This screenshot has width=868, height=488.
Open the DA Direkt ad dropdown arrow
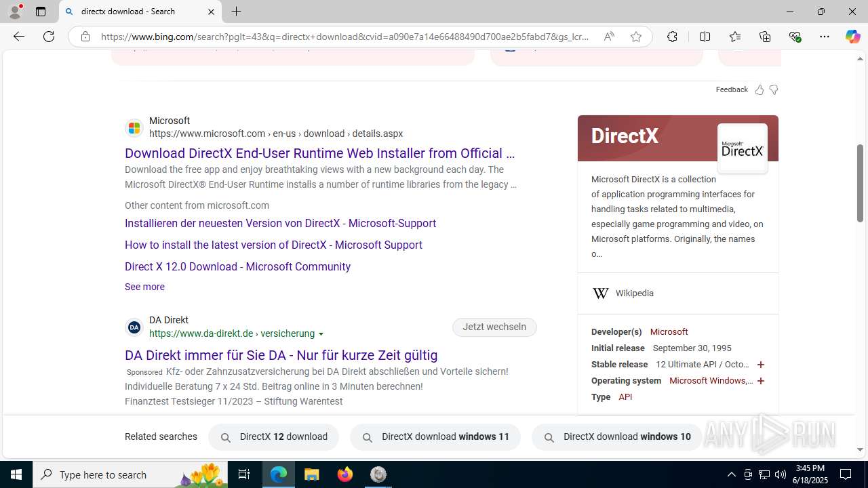point(321,334)
